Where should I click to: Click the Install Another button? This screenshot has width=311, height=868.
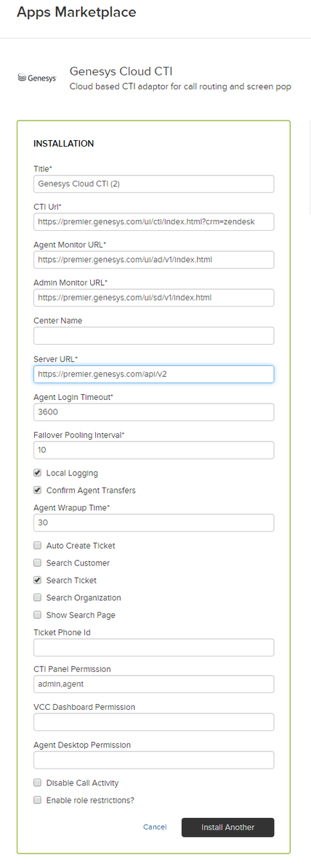[228, 827]
